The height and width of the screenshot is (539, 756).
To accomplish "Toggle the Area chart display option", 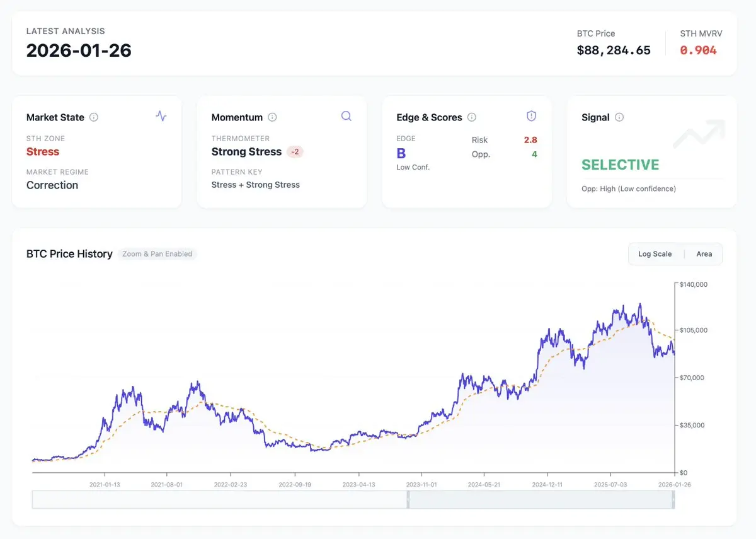I will click(x=704, y=254).
